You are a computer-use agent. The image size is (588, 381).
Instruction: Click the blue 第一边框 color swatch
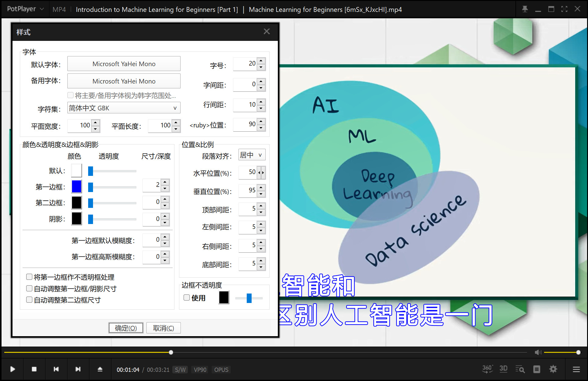point(77,186)
